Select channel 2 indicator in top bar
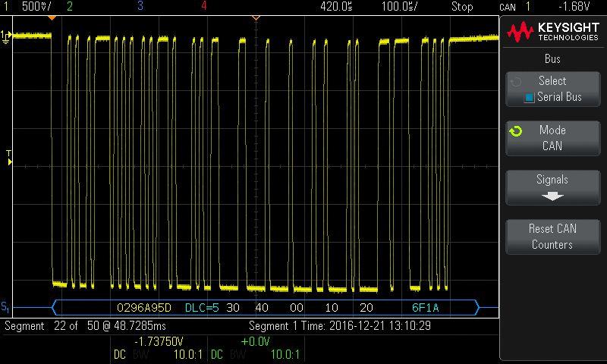607x364 pixels. coord(70,6)
